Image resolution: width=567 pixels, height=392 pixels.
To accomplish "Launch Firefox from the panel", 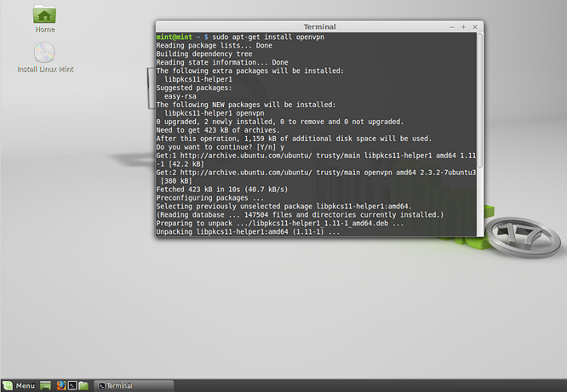I will pyautogui.click(x=61, y=385).
